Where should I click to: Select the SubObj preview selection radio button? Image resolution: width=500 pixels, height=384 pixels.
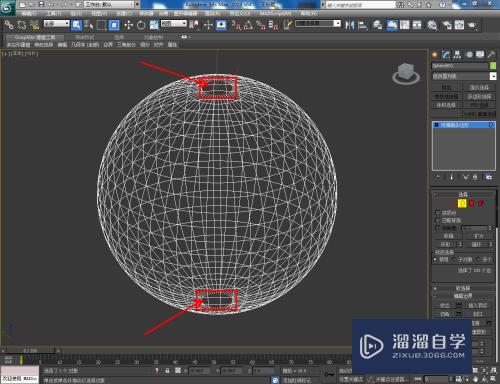click(455, 259)
